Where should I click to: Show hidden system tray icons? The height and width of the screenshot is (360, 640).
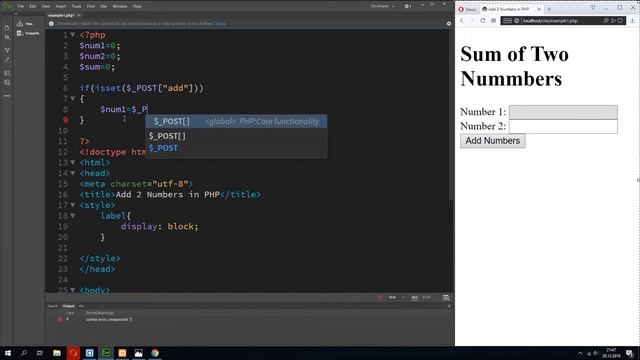(x=580, y=353)
